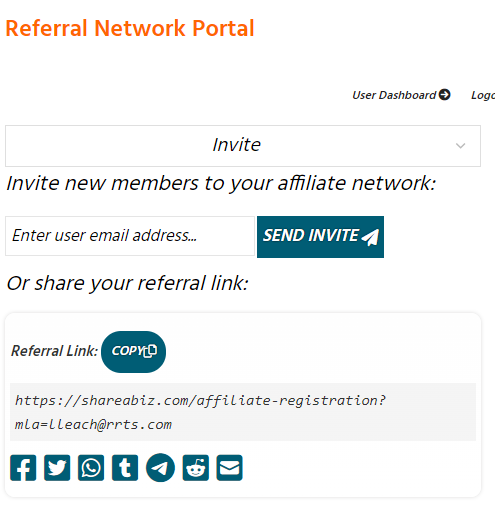Click the partially visible Logout link
The image size is (495, 523).
point(483,95)
